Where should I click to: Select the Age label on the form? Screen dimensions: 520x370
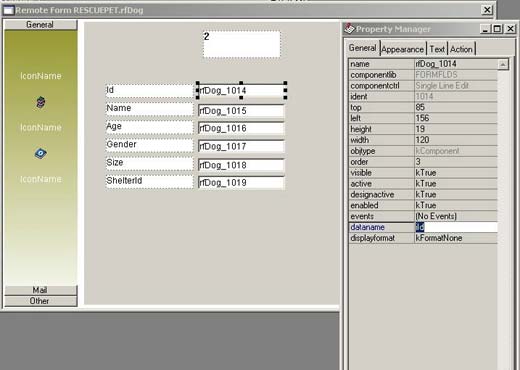(149, 127)
